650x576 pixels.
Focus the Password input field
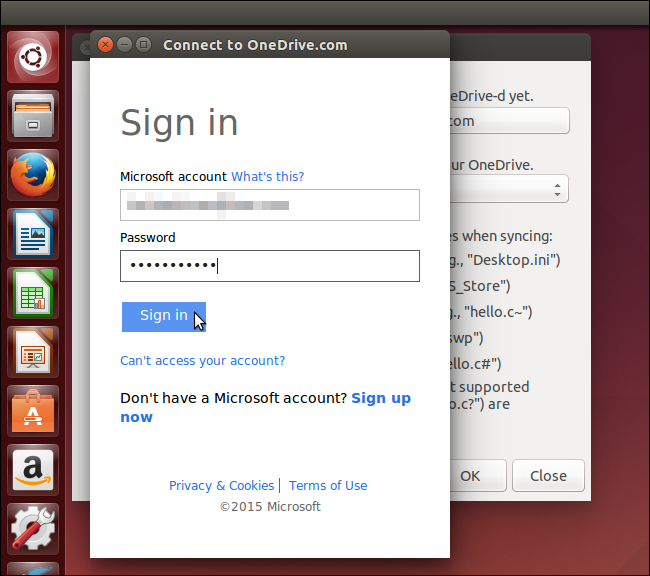click(270, 266)
